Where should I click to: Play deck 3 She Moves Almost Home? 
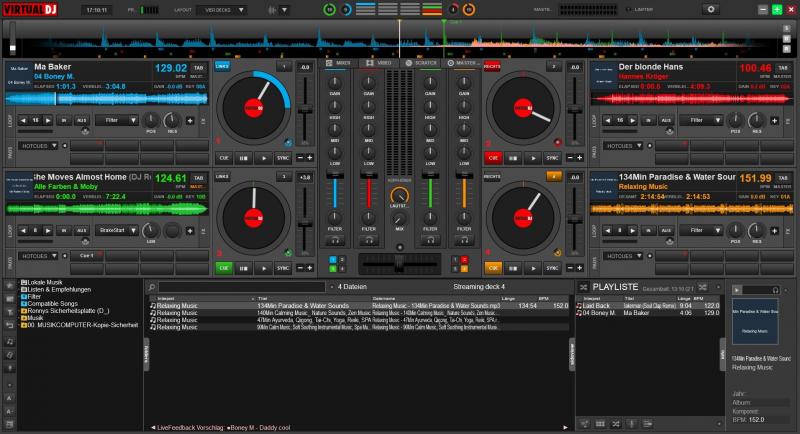263,268
